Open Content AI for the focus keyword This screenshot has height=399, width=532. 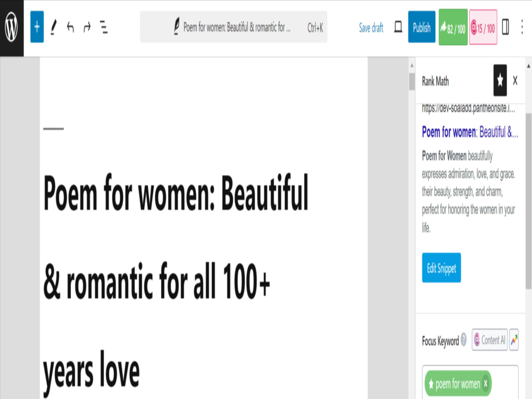point(489,339)
